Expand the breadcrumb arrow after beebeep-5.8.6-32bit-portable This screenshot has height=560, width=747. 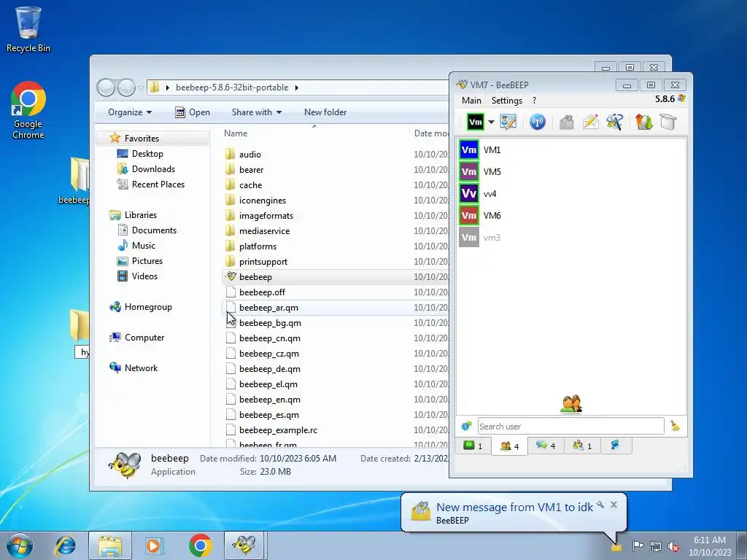click(x=296, y=87)
